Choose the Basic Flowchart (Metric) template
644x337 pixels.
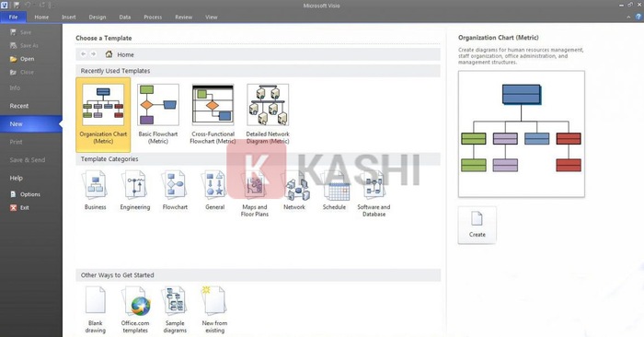(x=158, y=115)
